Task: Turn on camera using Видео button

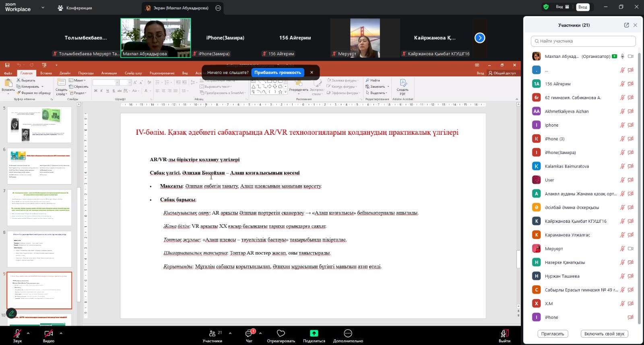Action: pyautogui.click(x=49, y=333)
